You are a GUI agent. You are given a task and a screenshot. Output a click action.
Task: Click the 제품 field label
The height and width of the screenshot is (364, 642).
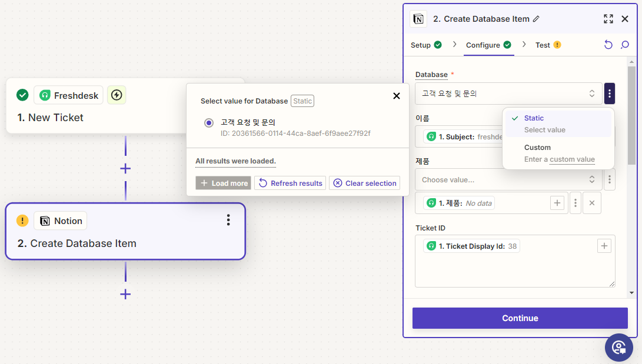coord(423,161)
